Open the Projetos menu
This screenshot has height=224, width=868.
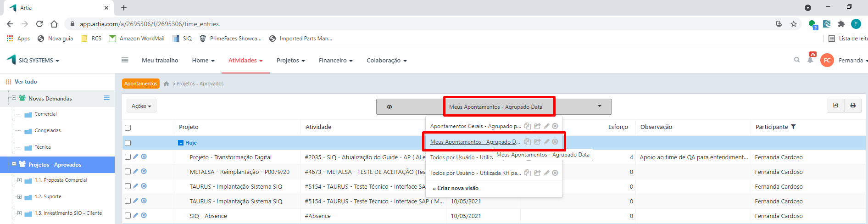pyautogui.click(x=291, y=60)
